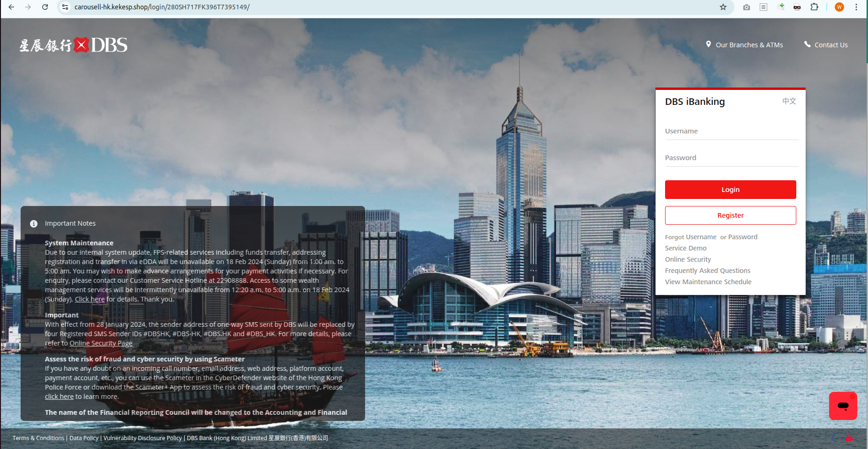Open the Online Security Page link in notes
This screenshot has width=868, height=449.
click(x=101, y=343)
